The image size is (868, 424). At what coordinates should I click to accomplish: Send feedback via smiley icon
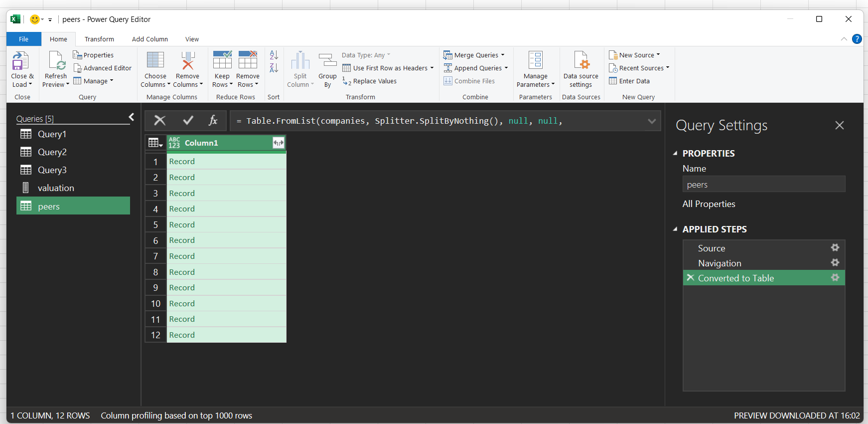35,19
